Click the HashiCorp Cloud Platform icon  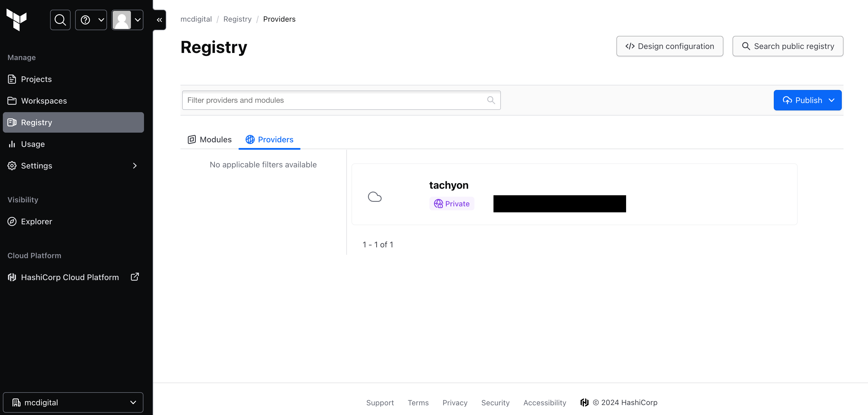pyautogui.click(x=12, y=277)
